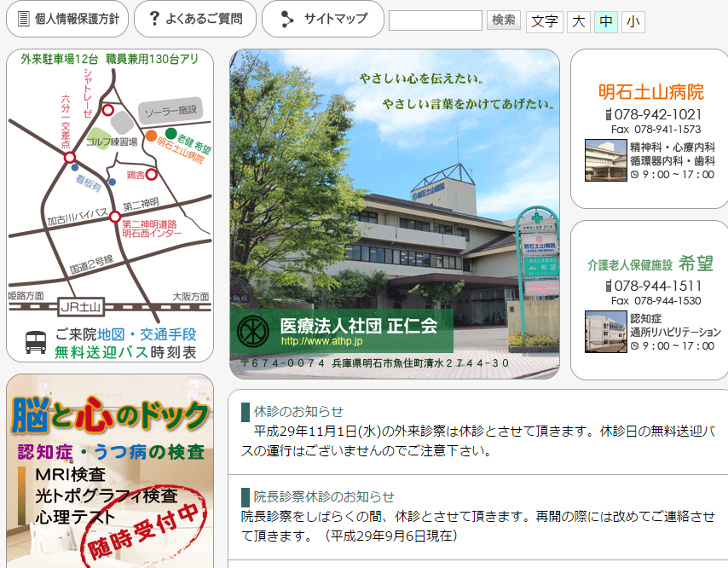Viewport: 728px width, 568px height.
Task: Click the question mark FAQ icon
Action: [x=153, y=19]
